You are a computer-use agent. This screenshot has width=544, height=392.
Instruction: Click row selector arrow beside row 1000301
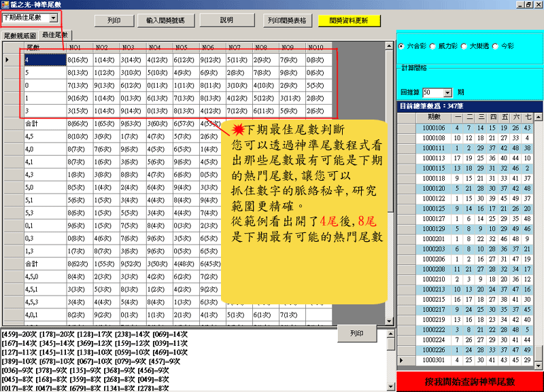point(402,359)
